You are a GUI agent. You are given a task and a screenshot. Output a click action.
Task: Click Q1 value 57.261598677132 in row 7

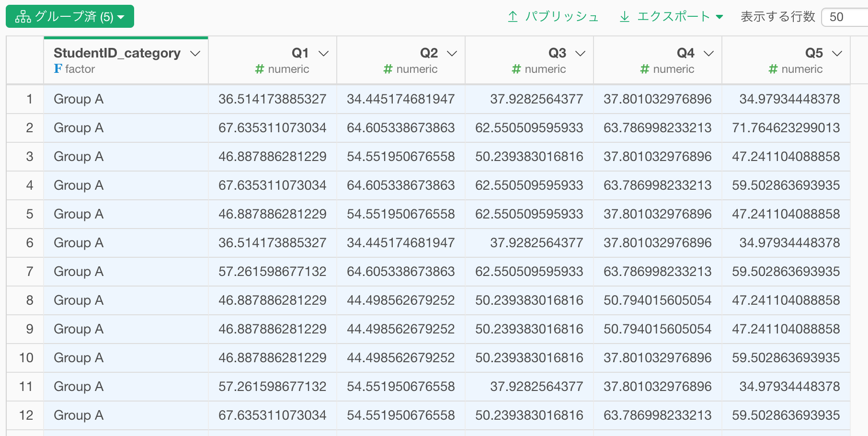click(273, 272)
